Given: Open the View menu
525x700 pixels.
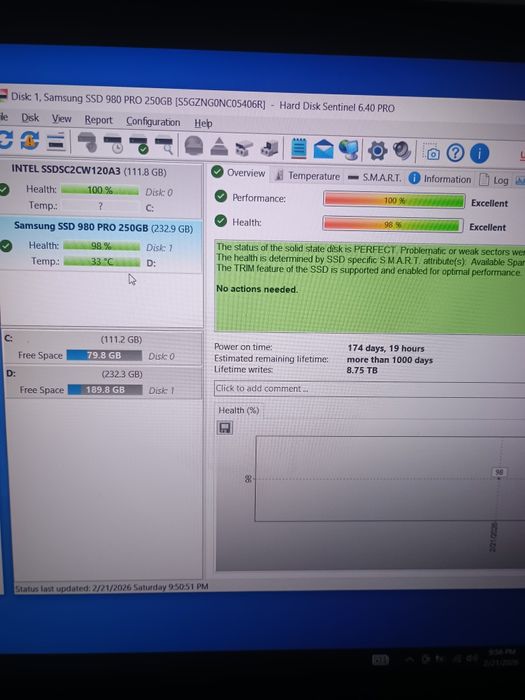Looking at the screenshot, I should (x=61, y=119).
